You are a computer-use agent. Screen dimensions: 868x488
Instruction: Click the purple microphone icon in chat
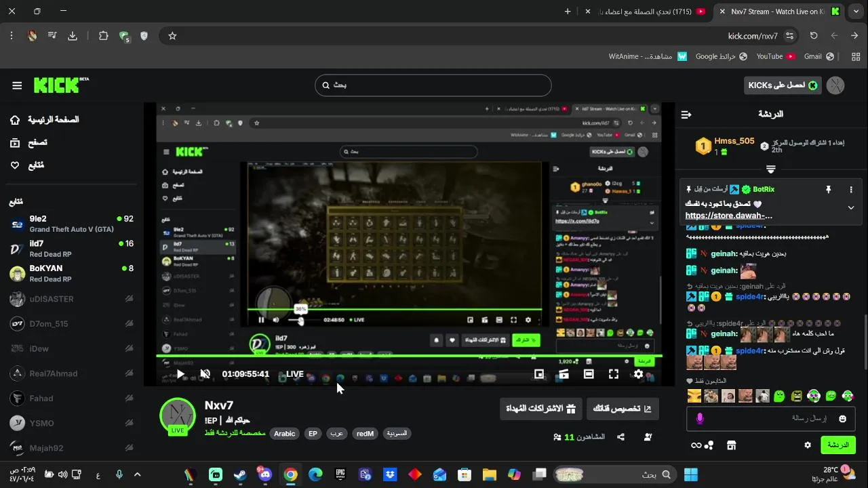point(700,419)
